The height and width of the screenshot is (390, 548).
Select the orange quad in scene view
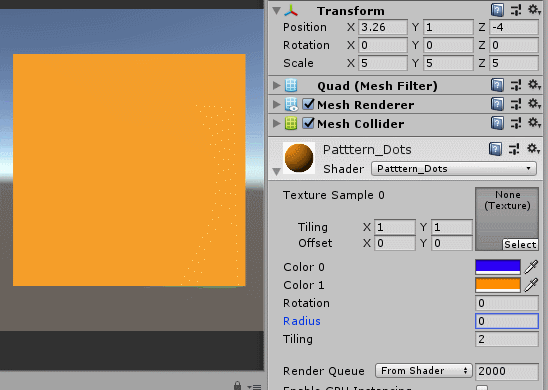pos(129,170)
